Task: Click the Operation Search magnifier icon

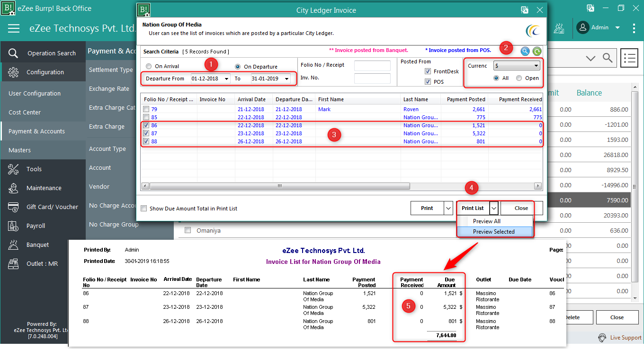Action: pyautogui.click(x=13, y=53)
